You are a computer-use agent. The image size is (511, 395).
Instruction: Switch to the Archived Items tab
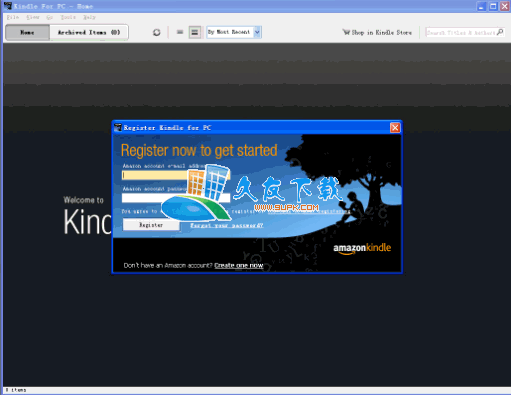click(x=89, y=32)
